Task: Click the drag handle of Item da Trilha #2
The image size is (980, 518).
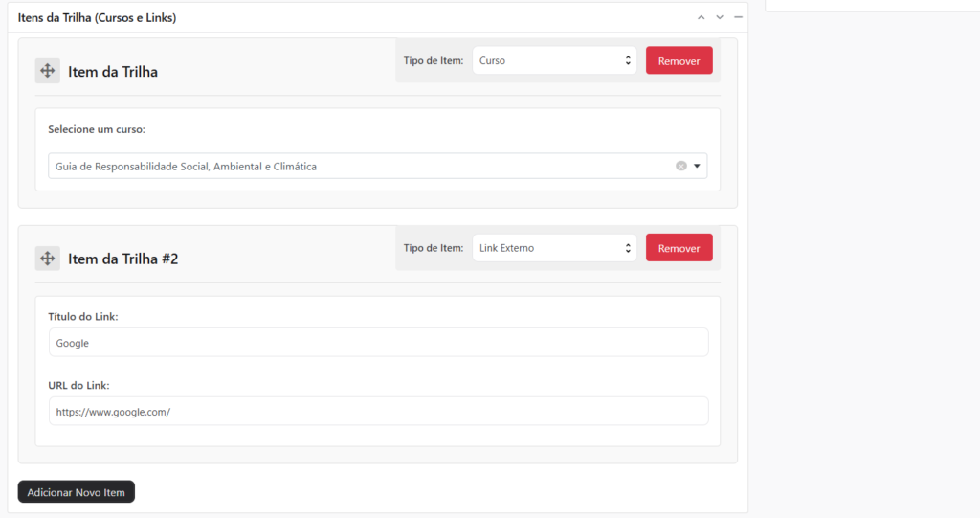Action: 48,259
